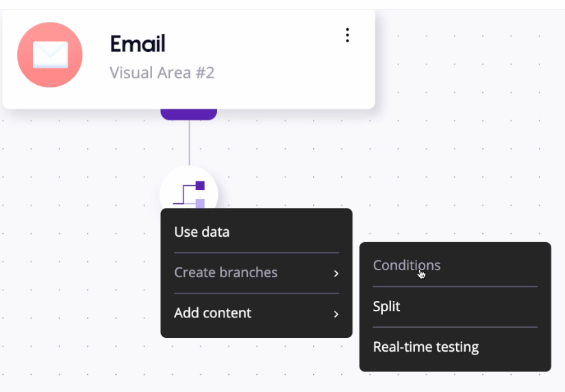
Task: Click the Email card title text
Action: pos(138,44)
